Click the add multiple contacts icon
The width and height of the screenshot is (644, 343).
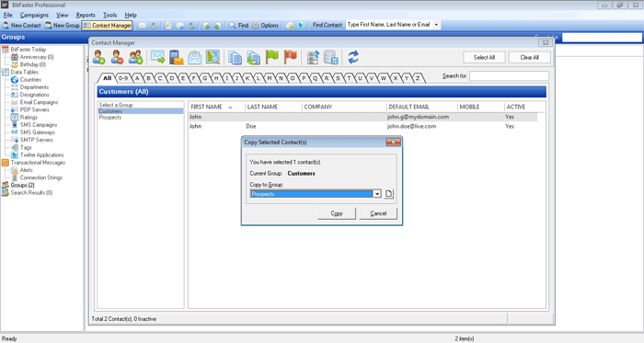[135, 57]
